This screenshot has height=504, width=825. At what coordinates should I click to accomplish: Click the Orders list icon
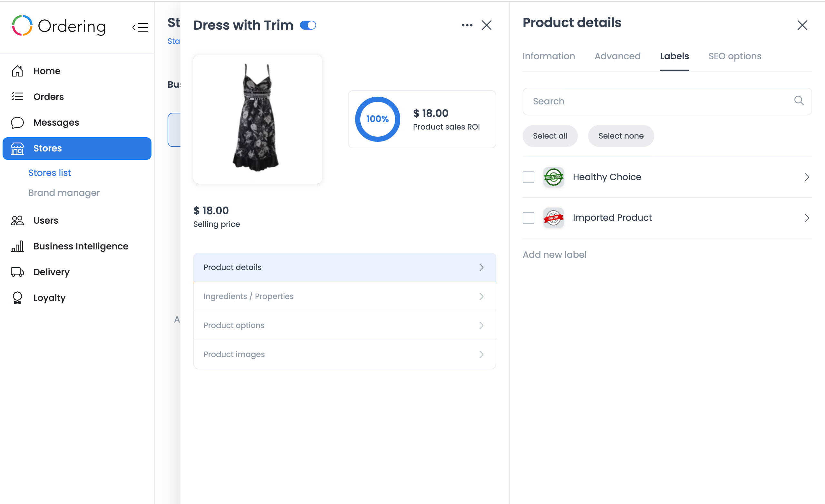(x=17, y=96)
